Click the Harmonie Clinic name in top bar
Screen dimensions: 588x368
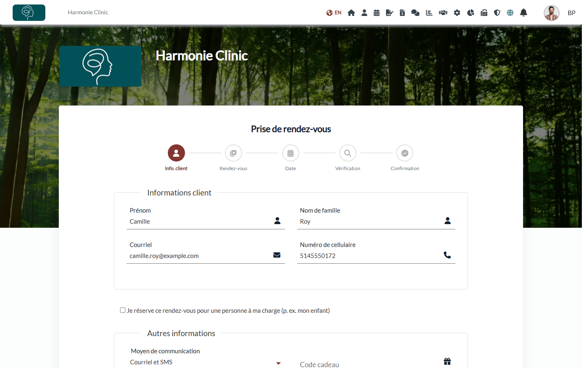point(88,12)
